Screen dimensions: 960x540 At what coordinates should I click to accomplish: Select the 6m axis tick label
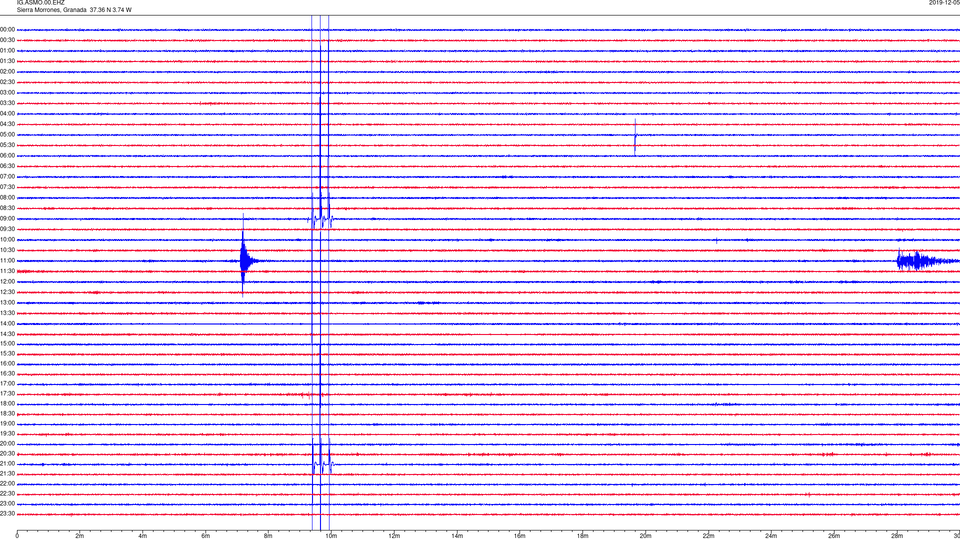[205, 536]
